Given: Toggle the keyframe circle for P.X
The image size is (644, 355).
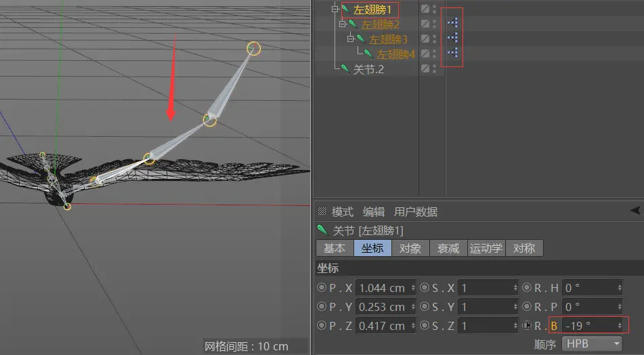Looking at the screenshot, I should (x=322, y=288).
